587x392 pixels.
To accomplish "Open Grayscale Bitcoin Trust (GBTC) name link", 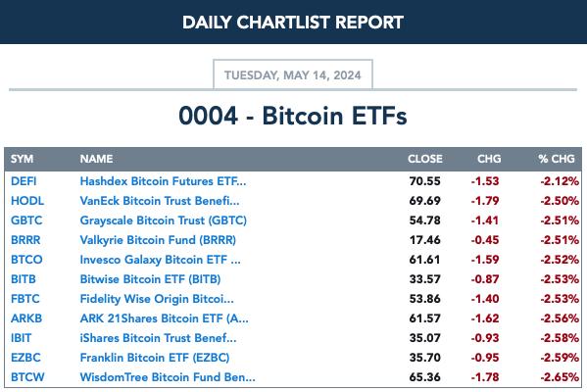I will coord(164,220).
